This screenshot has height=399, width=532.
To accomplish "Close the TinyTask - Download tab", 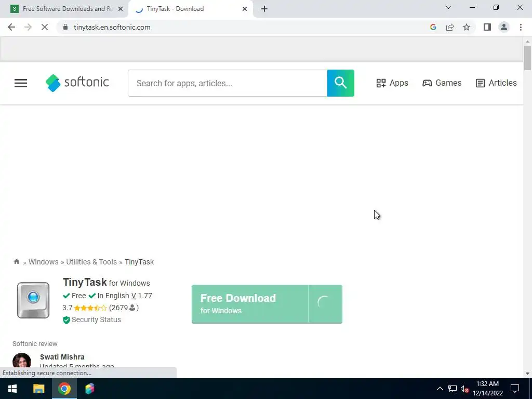I will [x=245, y=9].
